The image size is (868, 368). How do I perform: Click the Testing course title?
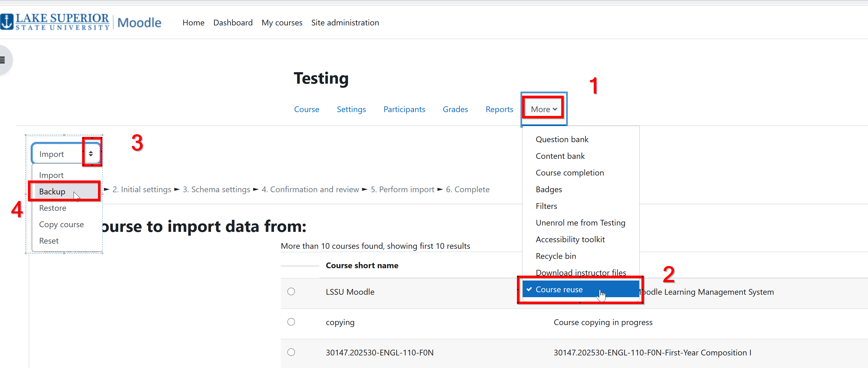coord(321,78)
